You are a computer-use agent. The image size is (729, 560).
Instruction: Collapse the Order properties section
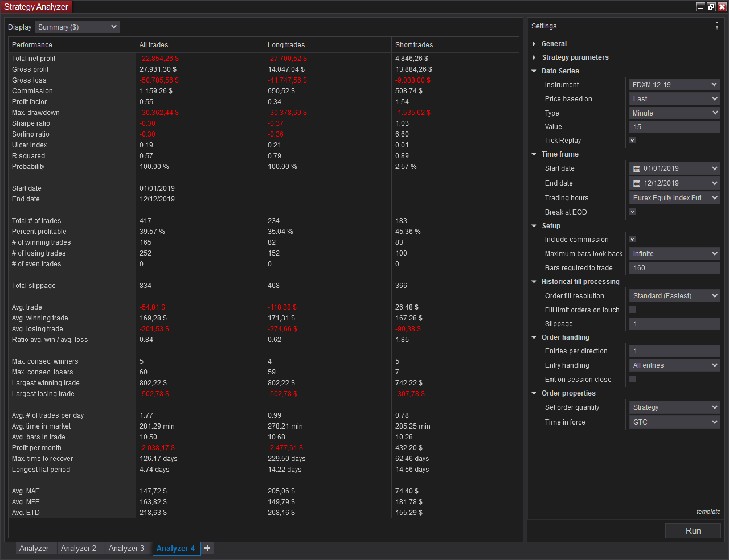tap(534, 393)
